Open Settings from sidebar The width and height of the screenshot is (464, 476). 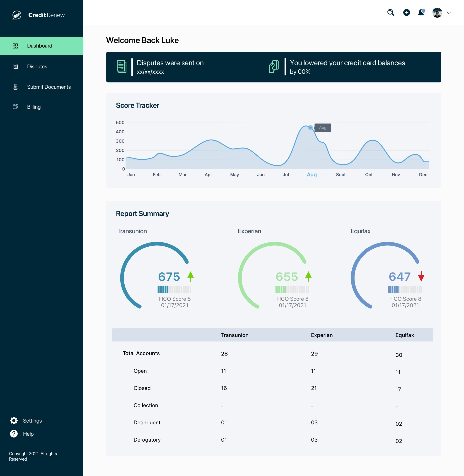(x=32, y=421)
